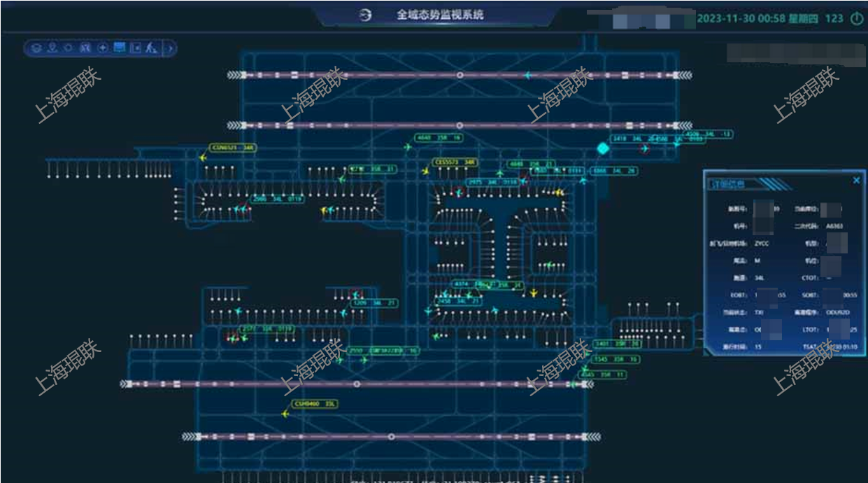Select the yellow CSH9460 35L flight label

pyautogui.click(x=315, y=404)
